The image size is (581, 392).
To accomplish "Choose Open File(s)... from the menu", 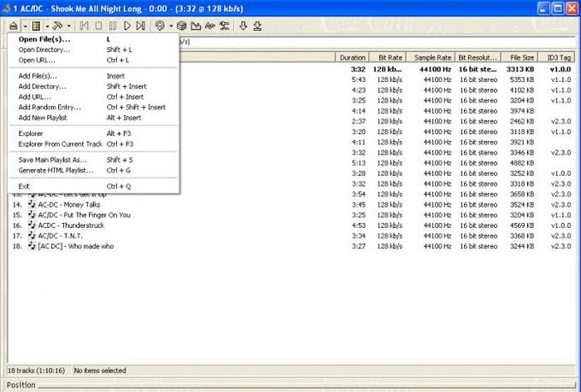I will click(94, 39).
